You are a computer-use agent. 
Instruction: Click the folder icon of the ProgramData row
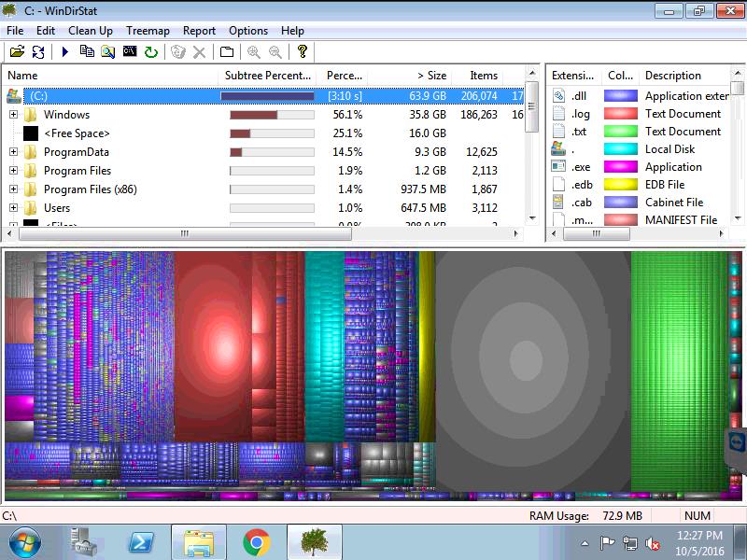[x=31, y=152]
